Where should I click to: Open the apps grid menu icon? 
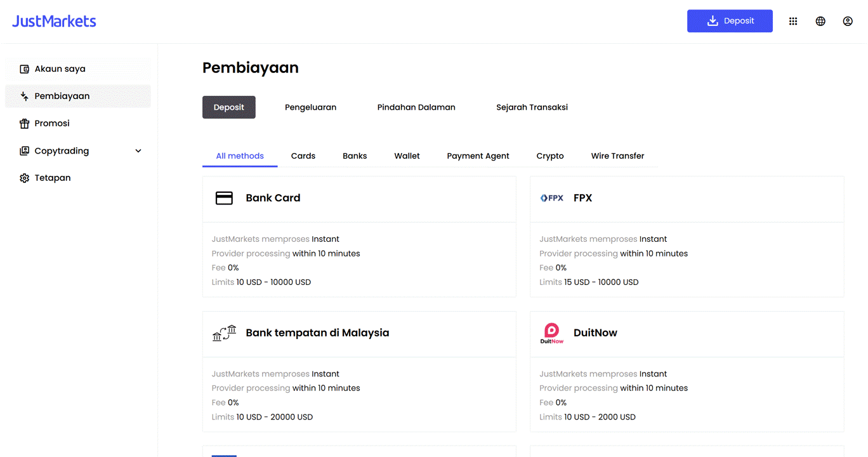[x=793, y=21]
